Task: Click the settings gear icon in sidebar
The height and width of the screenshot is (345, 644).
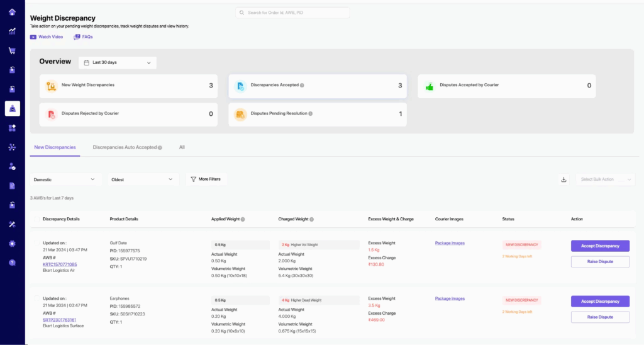Action: click(12, 244)
